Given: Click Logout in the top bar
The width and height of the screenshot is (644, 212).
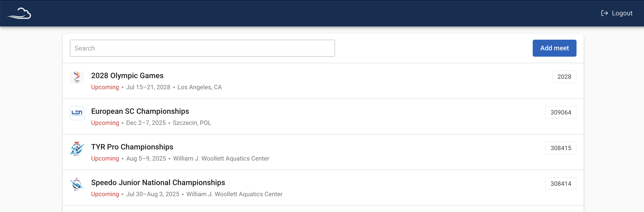Looking at the screenshot, I should coord(622,13).
